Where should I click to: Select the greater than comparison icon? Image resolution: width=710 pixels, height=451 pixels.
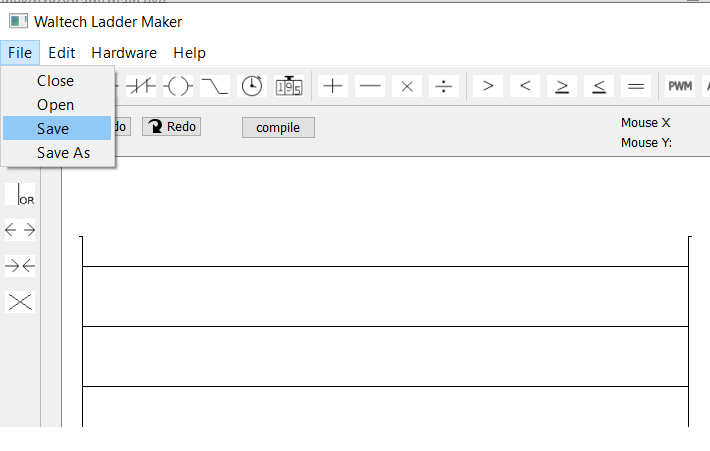[488, 86]
